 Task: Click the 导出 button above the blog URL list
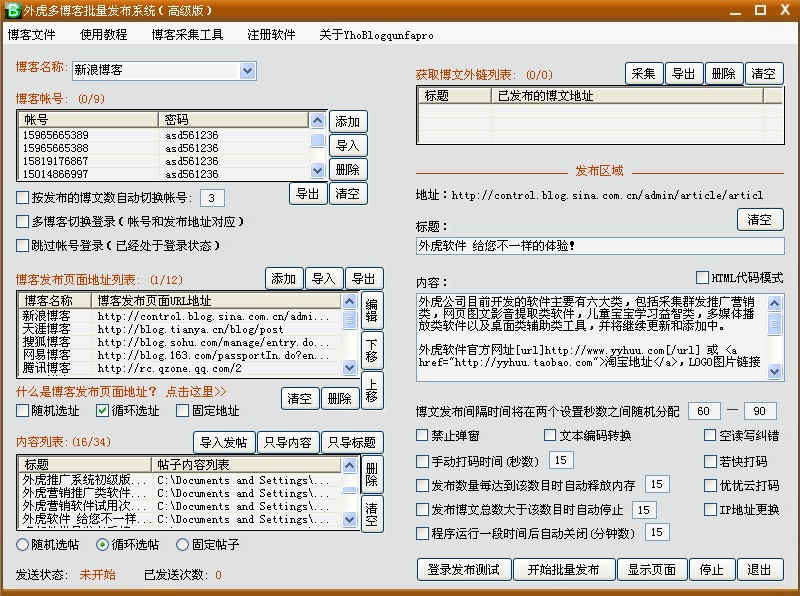364,279
